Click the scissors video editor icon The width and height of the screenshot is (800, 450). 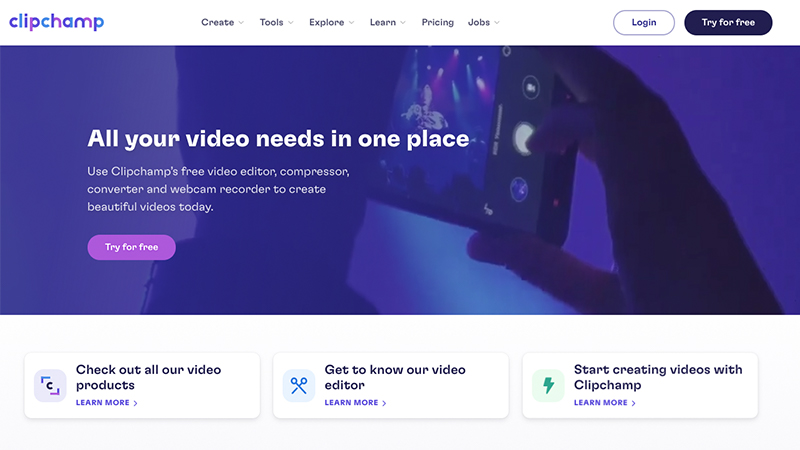point(299,386)
